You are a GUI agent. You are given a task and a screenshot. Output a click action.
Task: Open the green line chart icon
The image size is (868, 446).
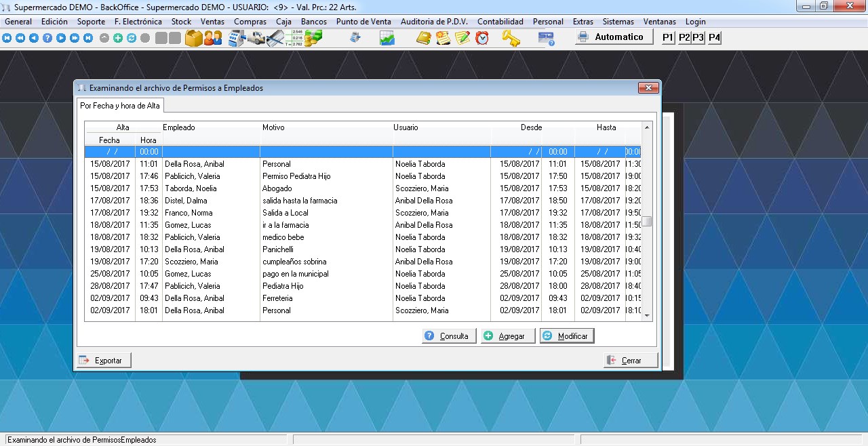387,38
